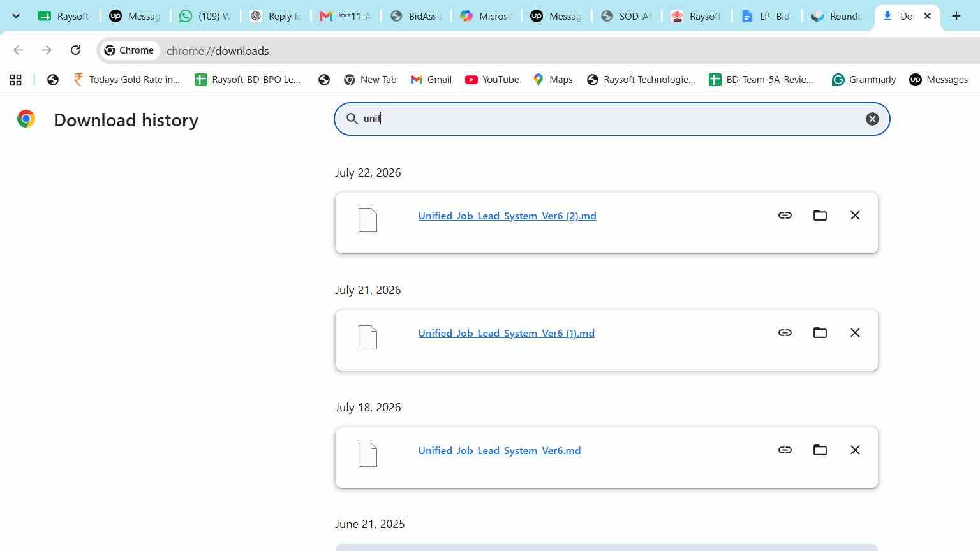Screen dimensions: 980x551
Task: Open Unified_Job_Lead_System_Ver6 (1).md file link
Action: [x=507, y=333]
